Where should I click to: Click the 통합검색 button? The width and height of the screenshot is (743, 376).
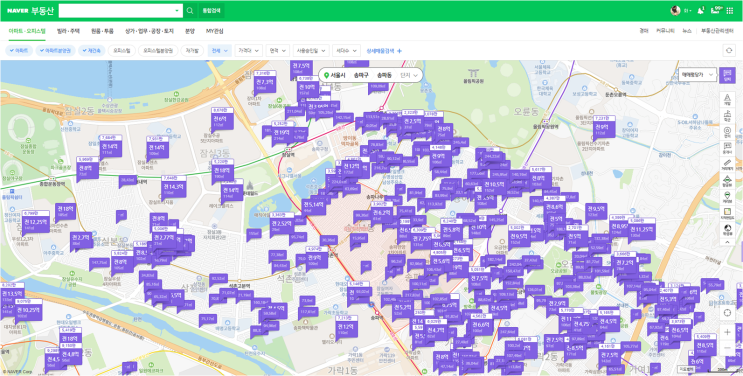pos(211,10)
